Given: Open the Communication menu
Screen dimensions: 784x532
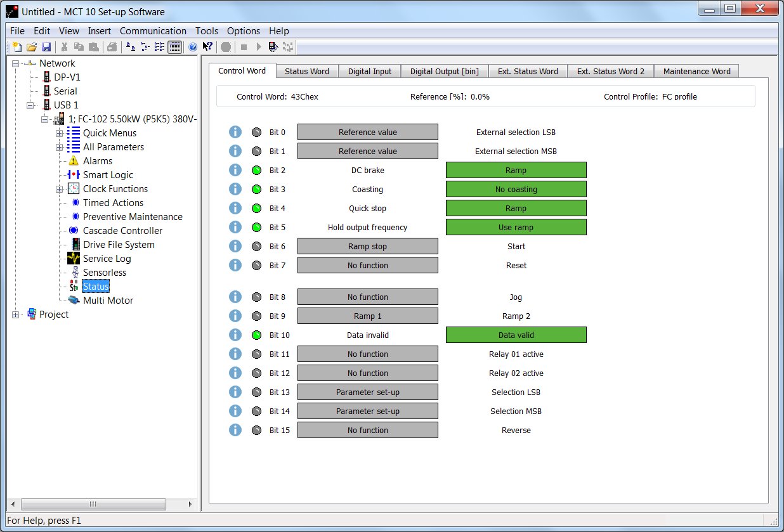Looking at the screenshot, I should tap(153, 30).
